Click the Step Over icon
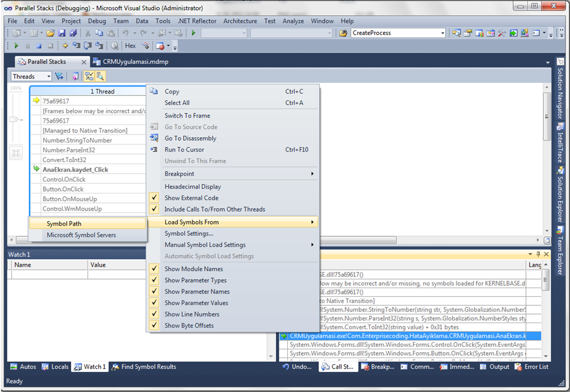 [x=87, y=46]
